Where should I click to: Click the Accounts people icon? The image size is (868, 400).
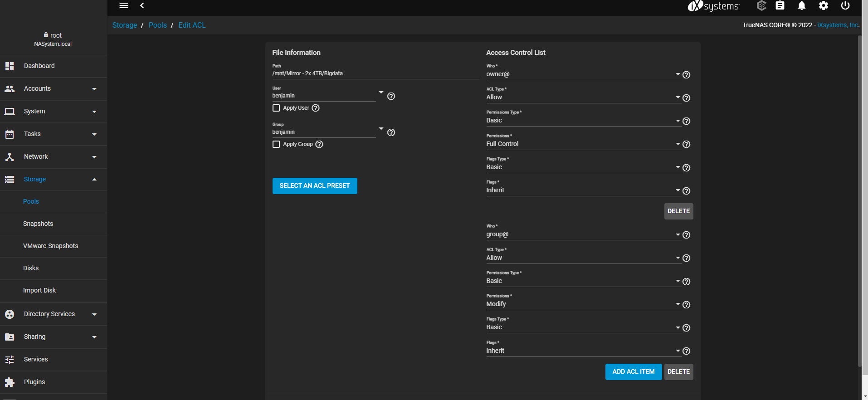click(10, 89)
